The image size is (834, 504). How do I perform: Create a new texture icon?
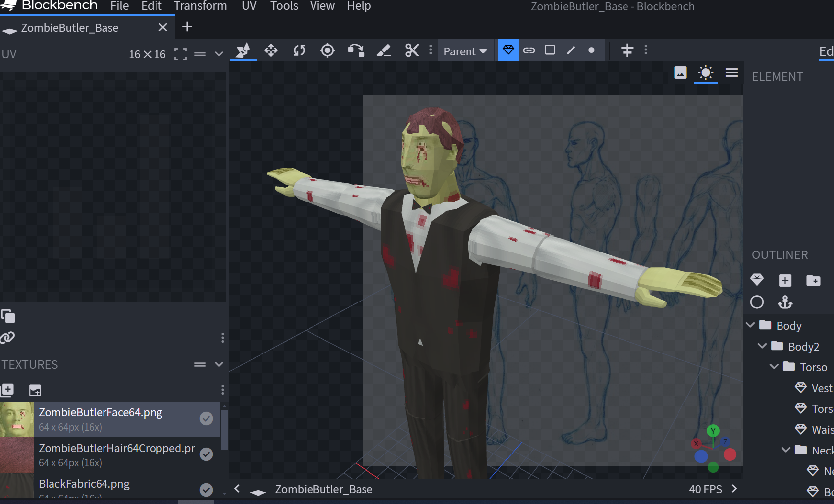point(35,390)
